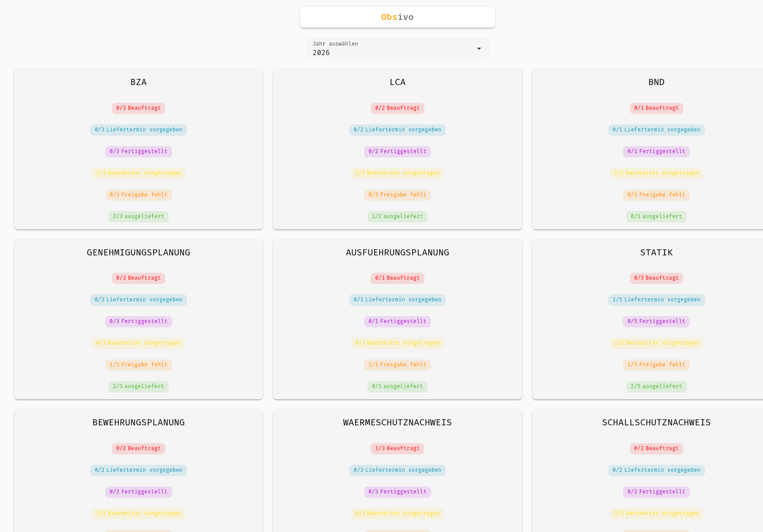The image size is (763, 532).
Task: Click Genehmigungsplanung 0/3 Bearbeiter eingetragen chip
Action: pyautogui.click(x=139, y=343)
